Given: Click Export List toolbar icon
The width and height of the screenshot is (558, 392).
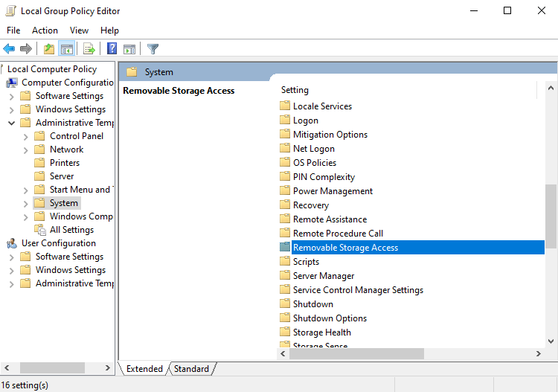Looking at the screenshot, I should click(89, 49).
